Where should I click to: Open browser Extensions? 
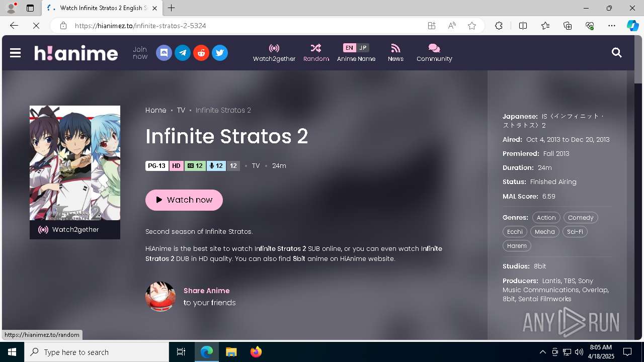(x=499, y=26)
